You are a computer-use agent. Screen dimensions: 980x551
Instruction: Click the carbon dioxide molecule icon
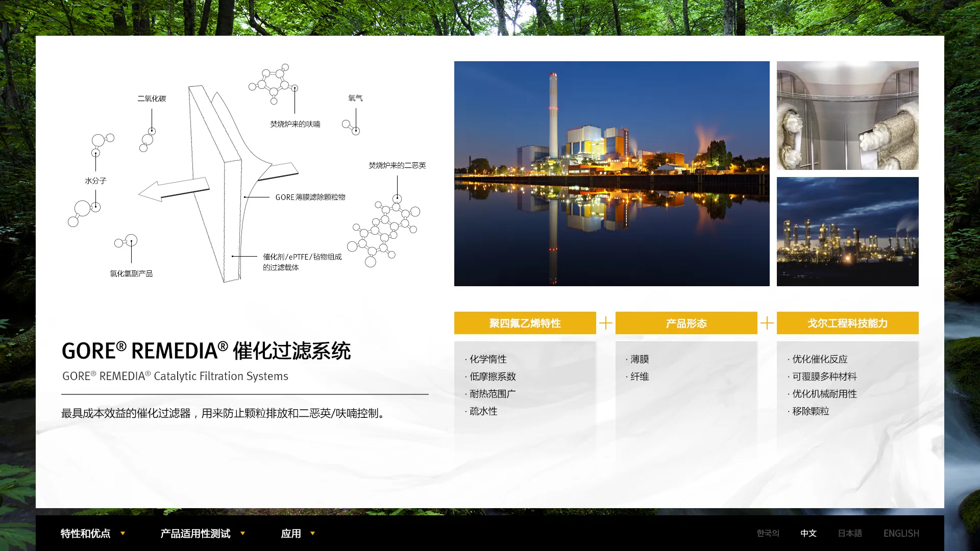pos(148,139)
